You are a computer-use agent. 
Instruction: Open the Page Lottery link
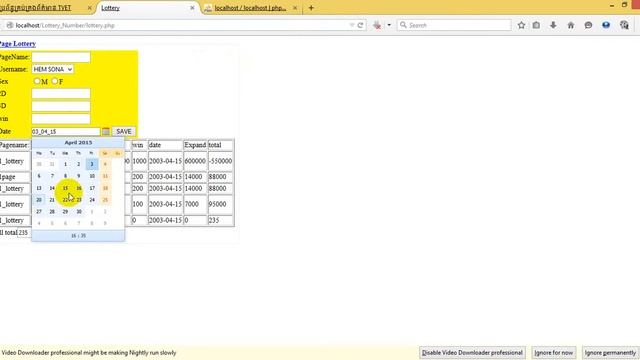point(18,44)
